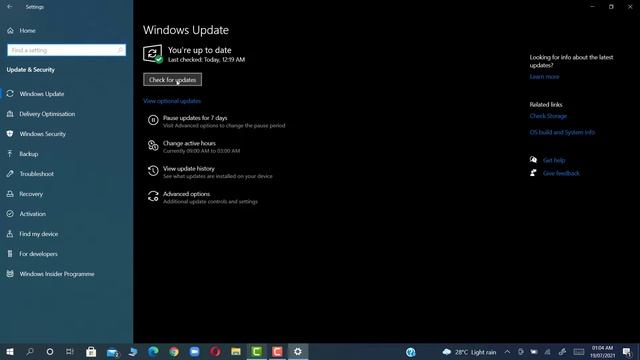Open Opera browser from taskbar

(x=215, y=351)
